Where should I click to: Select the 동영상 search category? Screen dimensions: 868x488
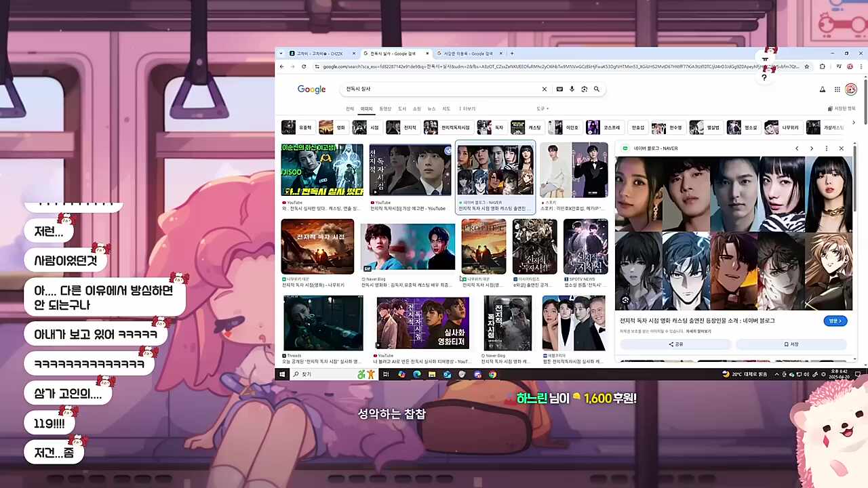pyautogui.click(x=385, y=108)
